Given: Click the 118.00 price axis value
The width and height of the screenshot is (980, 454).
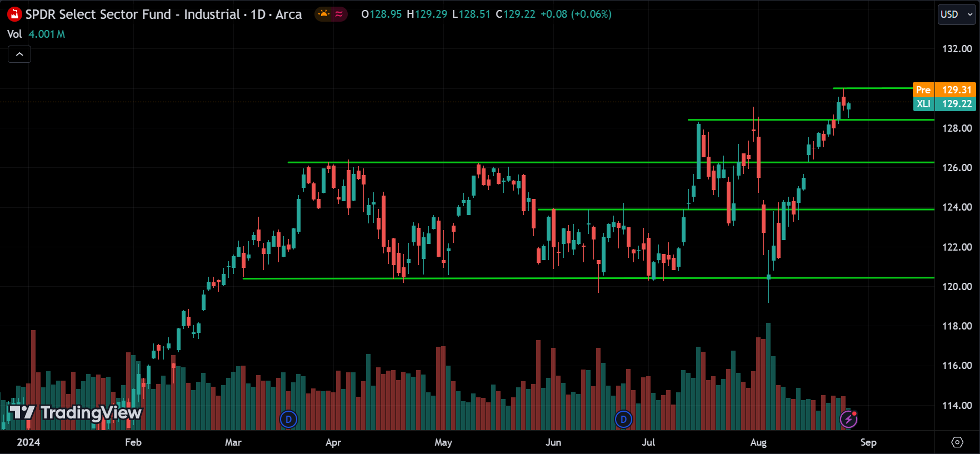Looking at the screenshot, I should click(x=957, y=326).
